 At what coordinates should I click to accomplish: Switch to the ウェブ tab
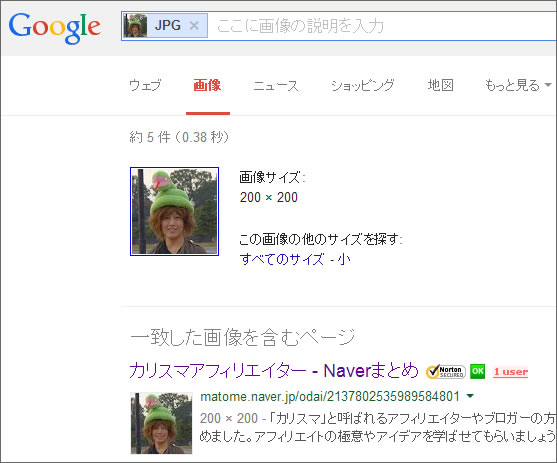(x=145, y=85)
